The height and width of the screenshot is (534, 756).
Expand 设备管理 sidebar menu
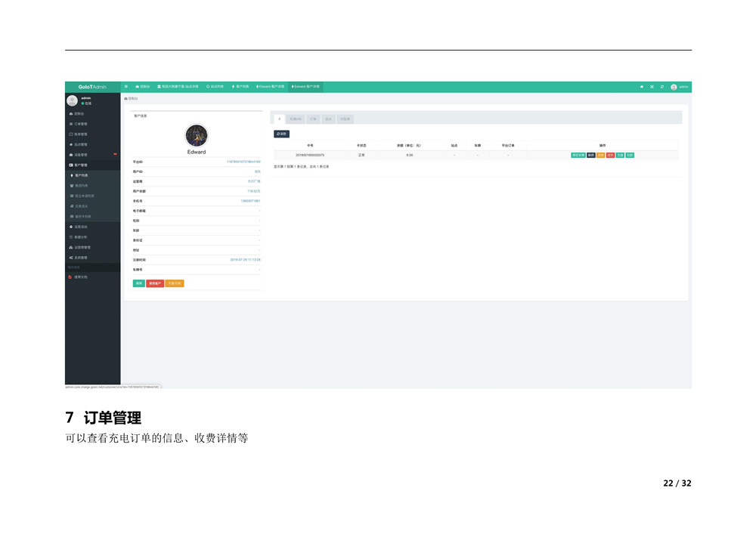coord(80,155)
